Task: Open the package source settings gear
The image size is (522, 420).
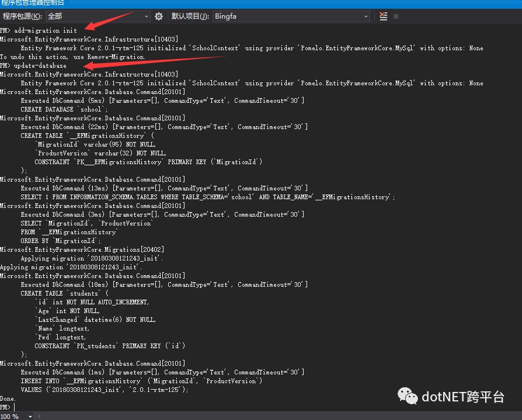Action: click(159, 16)
